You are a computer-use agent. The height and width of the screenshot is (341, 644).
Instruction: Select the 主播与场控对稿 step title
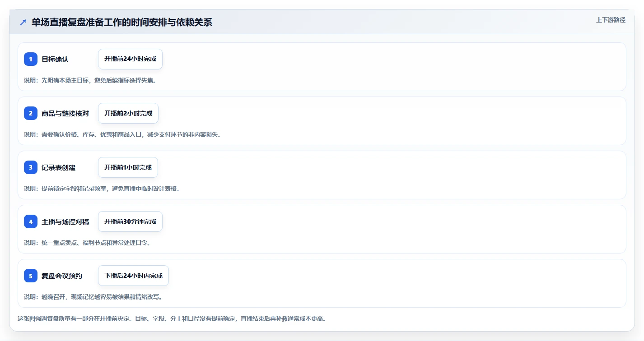click(65, 221)
